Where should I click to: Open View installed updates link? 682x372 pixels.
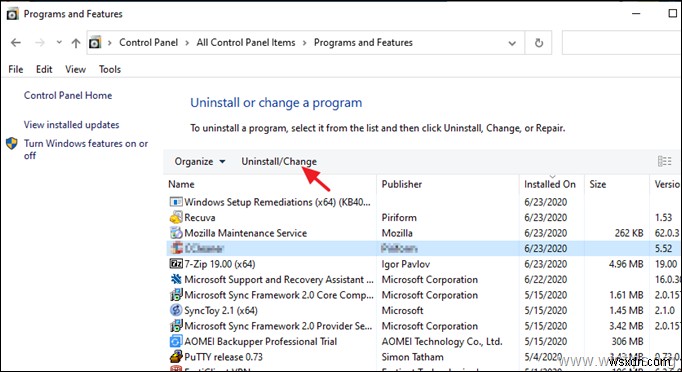[71, 124]
